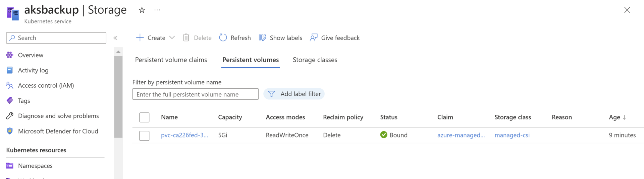Screen dimensions: 644x179
Task: Open Activity log in the sidebar
Action: (33, 70)
